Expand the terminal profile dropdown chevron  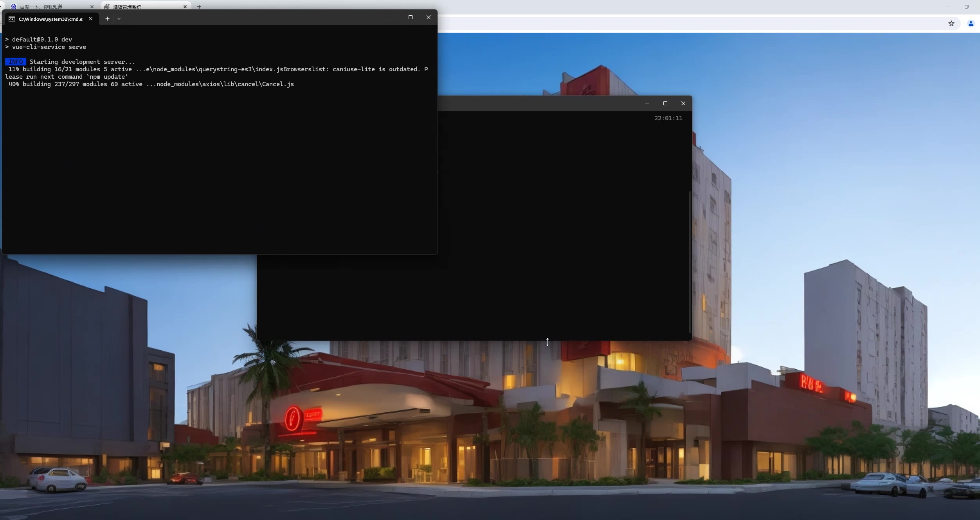(x=119, y=18)
